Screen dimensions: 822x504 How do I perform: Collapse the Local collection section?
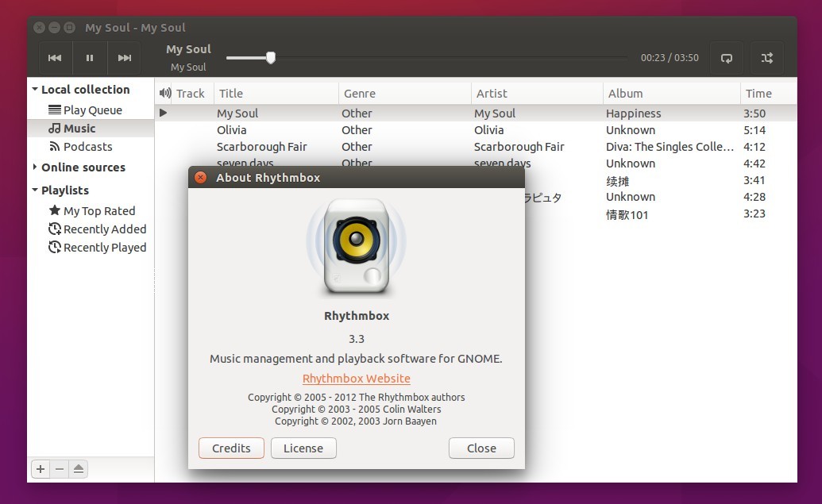(35, 89)
